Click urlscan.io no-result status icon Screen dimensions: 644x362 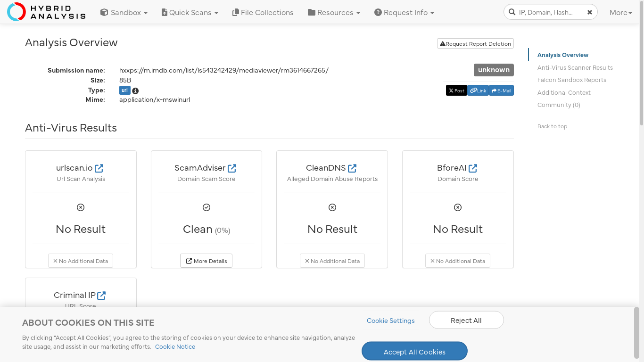pyautogui.click(x=81, y=207)
